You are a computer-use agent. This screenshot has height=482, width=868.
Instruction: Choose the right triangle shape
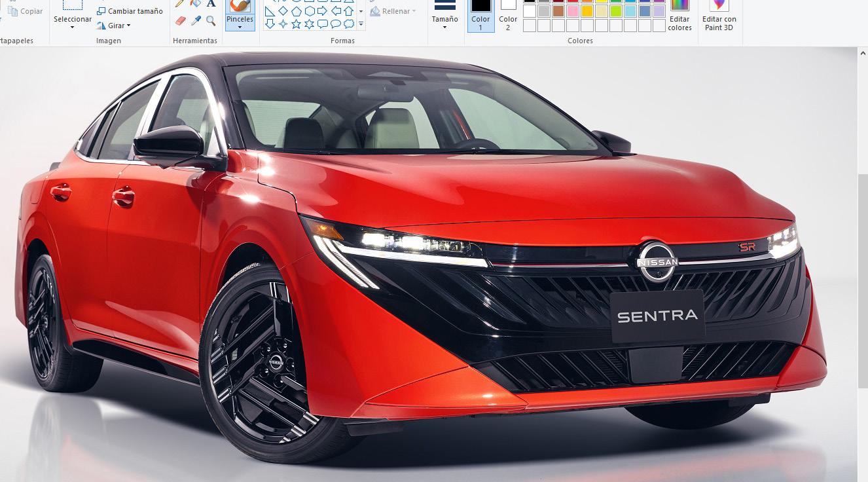tap(270, 11)
